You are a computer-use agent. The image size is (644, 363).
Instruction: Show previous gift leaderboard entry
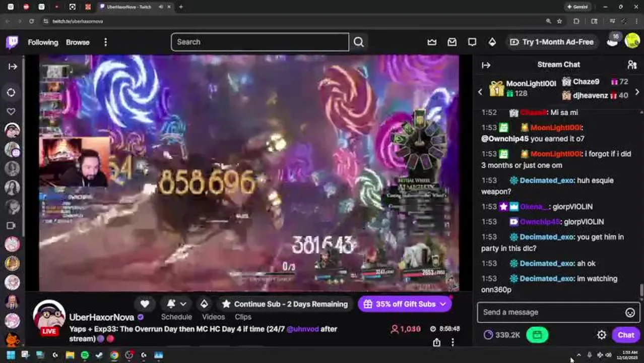480,92
